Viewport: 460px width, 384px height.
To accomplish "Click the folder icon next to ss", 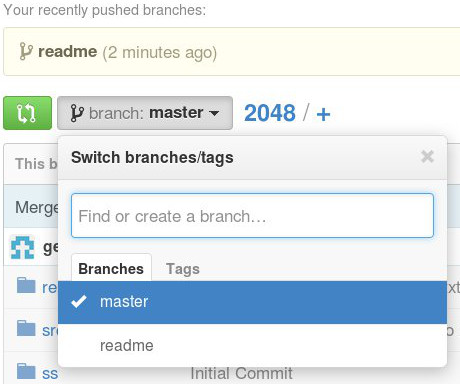I will point(26,371).
